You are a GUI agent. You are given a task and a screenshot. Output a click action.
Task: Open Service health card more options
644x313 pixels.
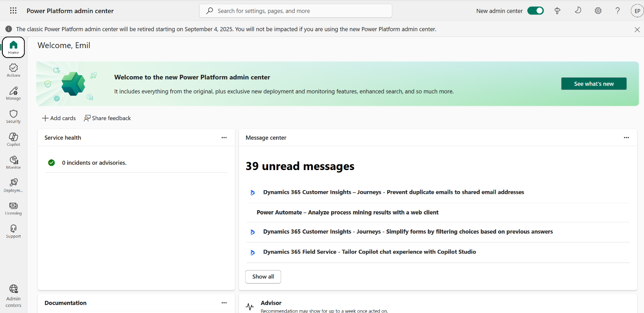(224, 138)
